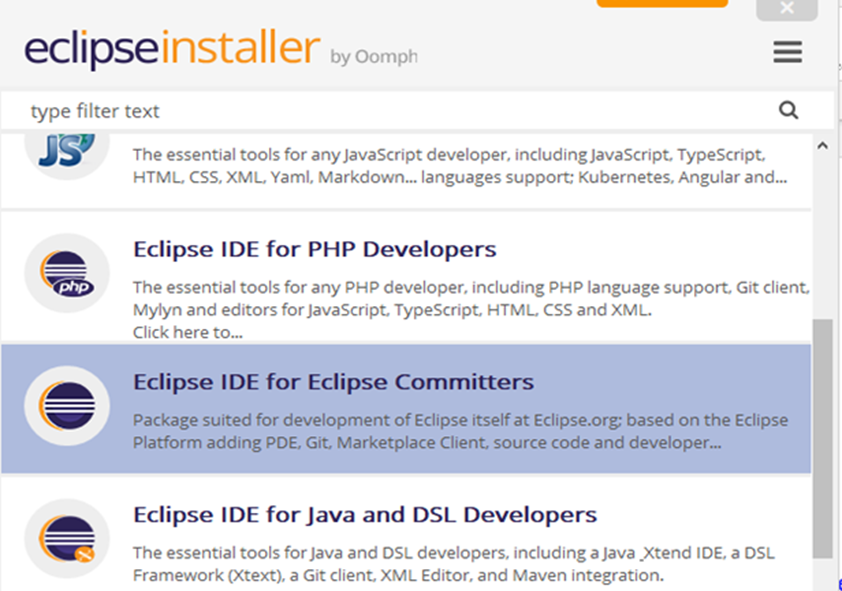842x591 pixels.
Task: Click 'Click here to...' in PHP description
Action: coord(188,332)
